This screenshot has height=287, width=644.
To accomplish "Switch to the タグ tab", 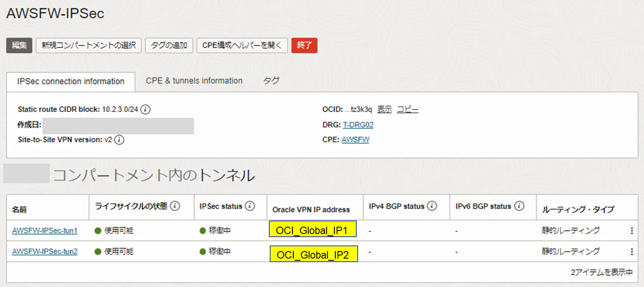I will pyautogui.click(x=271, y=81).
